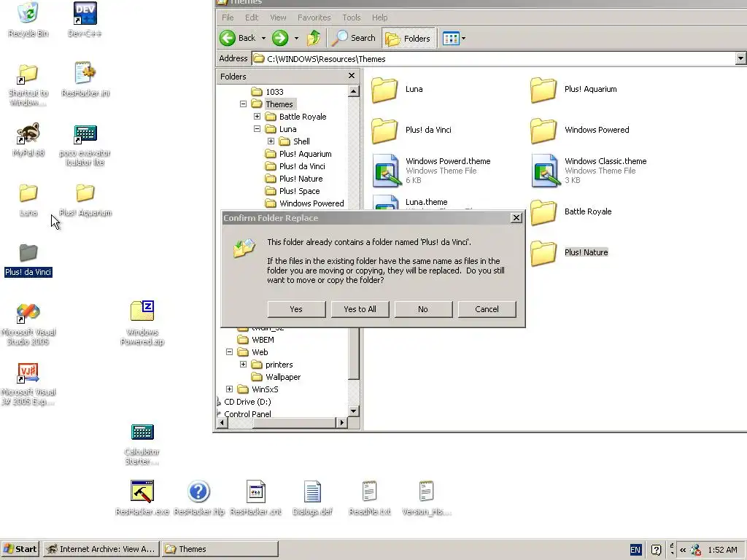
Task: Collapse the Web tree node
Action: (229, 352)
